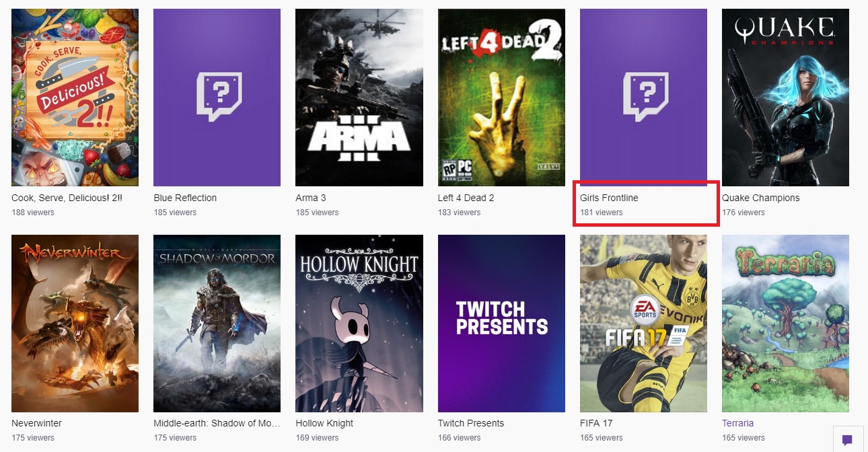868x452 pixels.
Task: Select the Quake Champions title text
Action: (x=760, y=198)
